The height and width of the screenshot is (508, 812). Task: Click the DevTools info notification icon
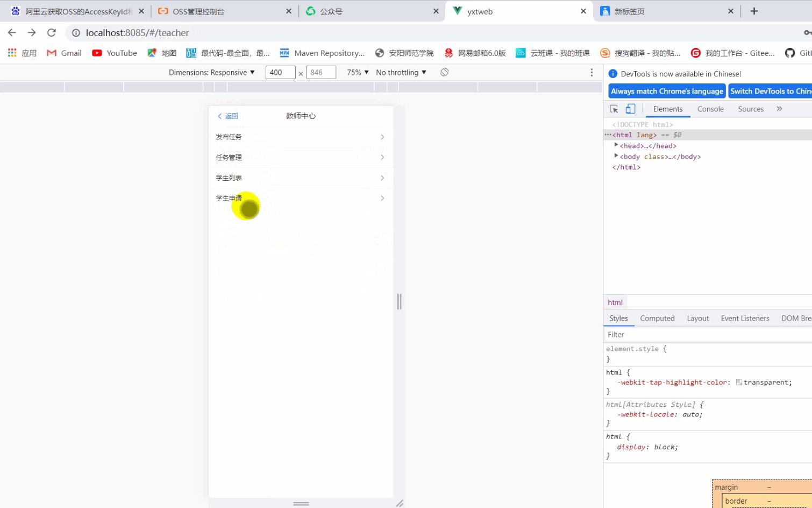[x=612, y=74]
